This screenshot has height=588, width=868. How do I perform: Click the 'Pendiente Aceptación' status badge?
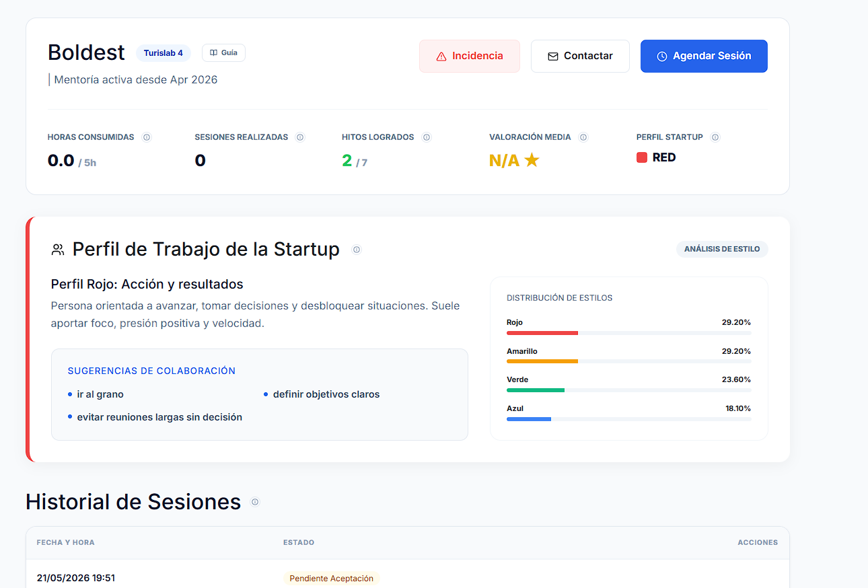click(x=332, y=579)
